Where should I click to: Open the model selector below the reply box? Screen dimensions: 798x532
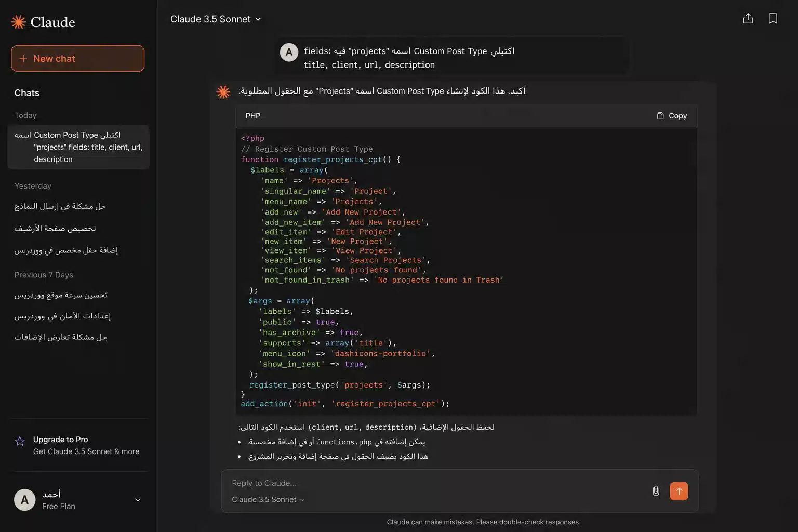tap(268, 499)
